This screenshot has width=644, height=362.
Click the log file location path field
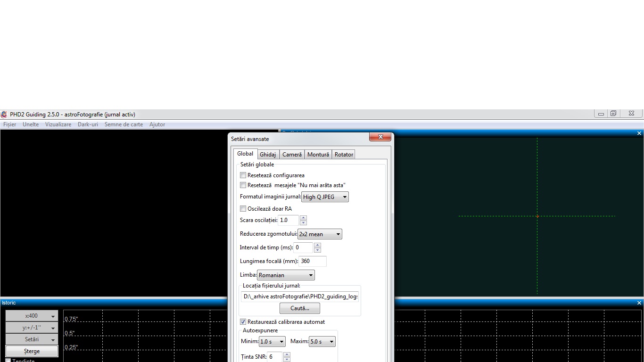pos(300,296)
